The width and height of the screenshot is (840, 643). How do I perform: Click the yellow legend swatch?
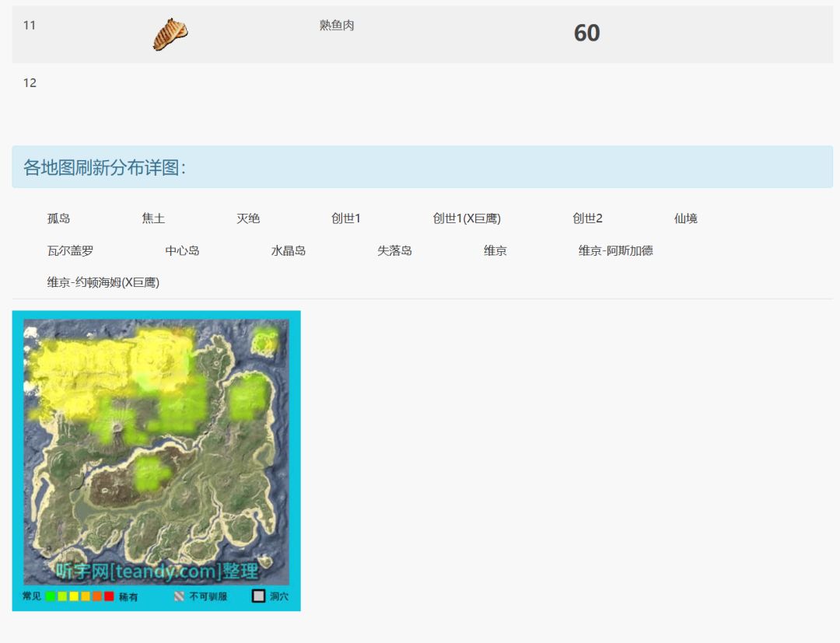point(74,596)
